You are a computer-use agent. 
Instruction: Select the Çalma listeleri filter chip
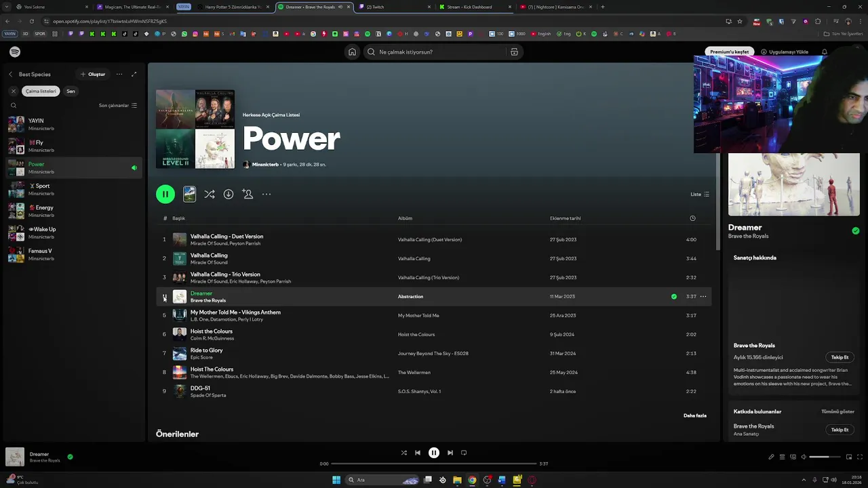pyautogui.click(x=41, y=91)
